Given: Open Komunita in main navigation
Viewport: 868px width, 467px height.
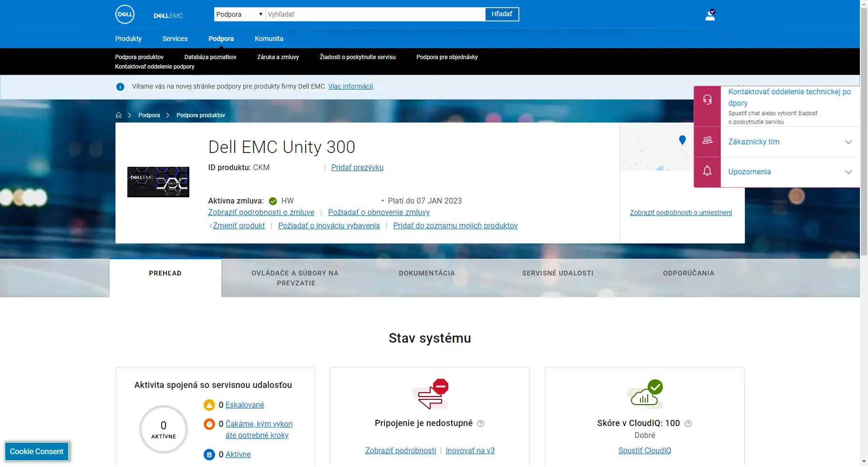Looking at the screenshot, I should pos(269,39).
